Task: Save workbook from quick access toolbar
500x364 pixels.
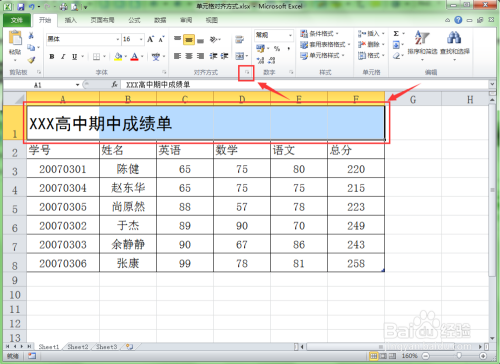Action: [x=21, y=6]
